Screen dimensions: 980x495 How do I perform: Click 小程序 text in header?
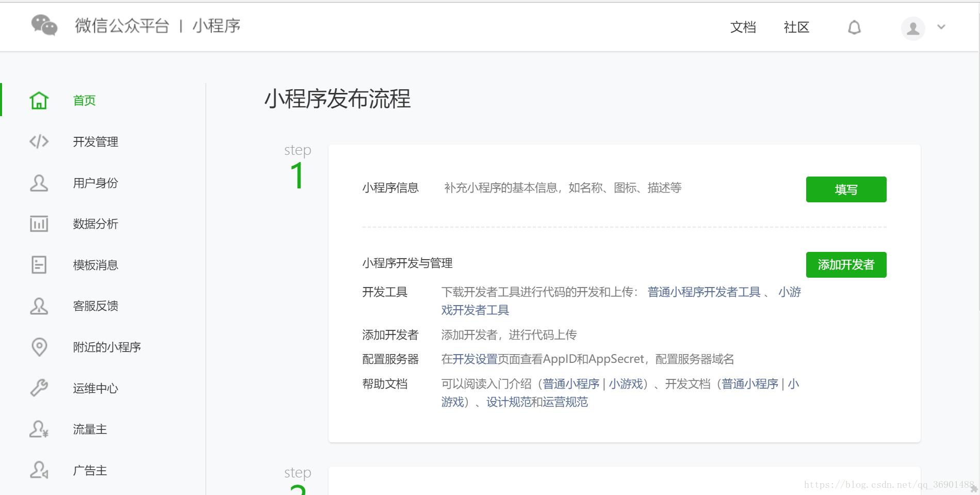pos(217,26)
